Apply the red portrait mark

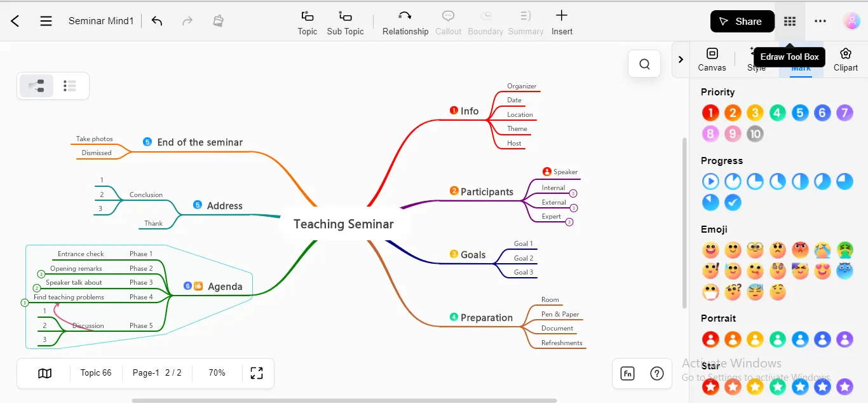point(710,339)
